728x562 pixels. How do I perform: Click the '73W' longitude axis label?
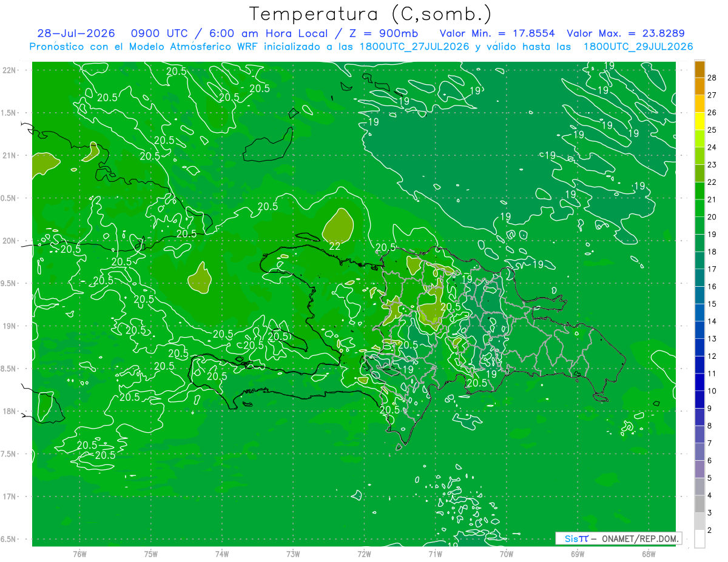[x=293, y=554]
